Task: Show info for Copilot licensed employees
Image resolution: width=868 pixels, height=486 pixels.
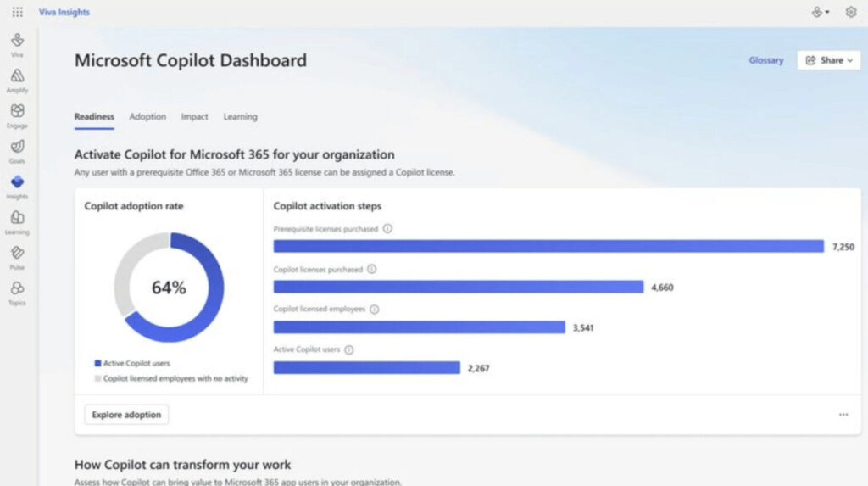Action: [374, 310]
